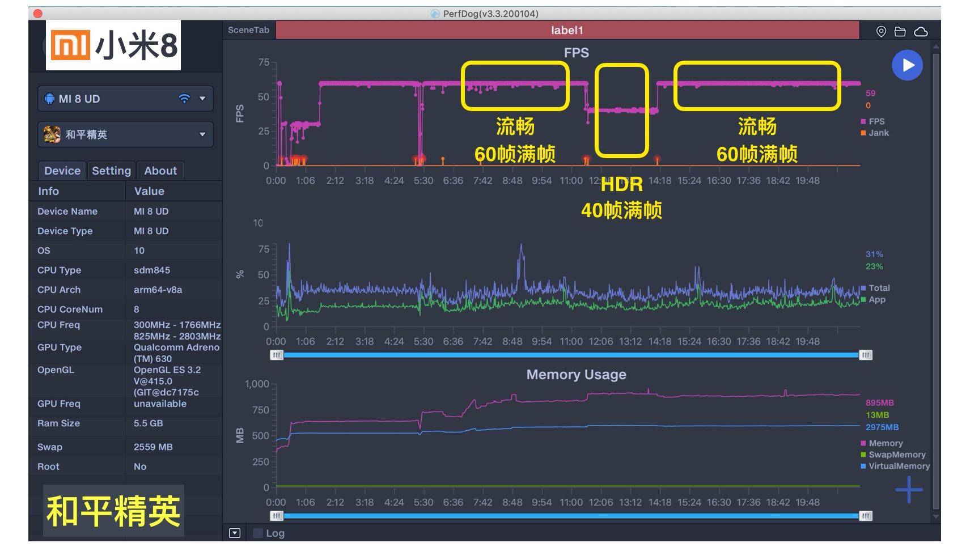Select the Device tab
This screenshot has height=560, width=966.
coord(62,171)
